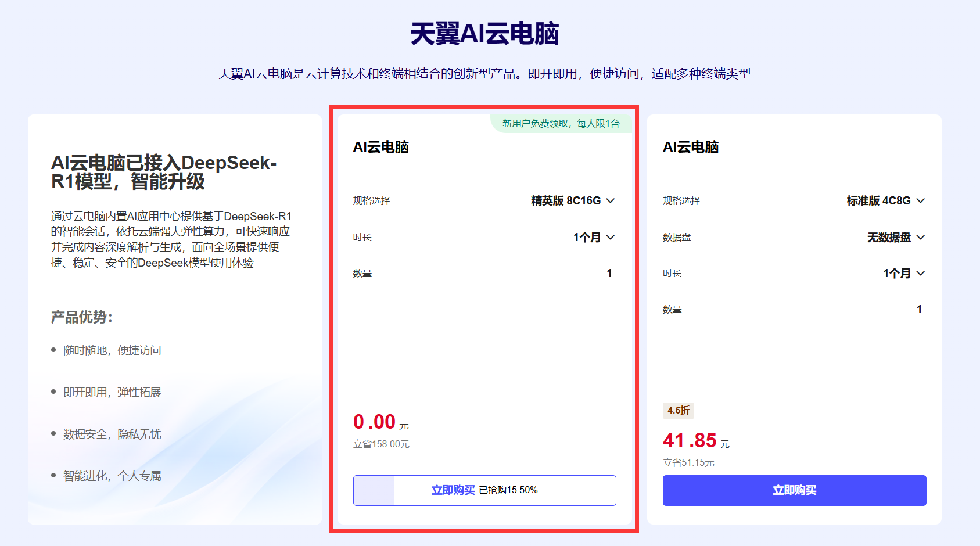Click the 立省51.15元 savings text

pos(688,463)
